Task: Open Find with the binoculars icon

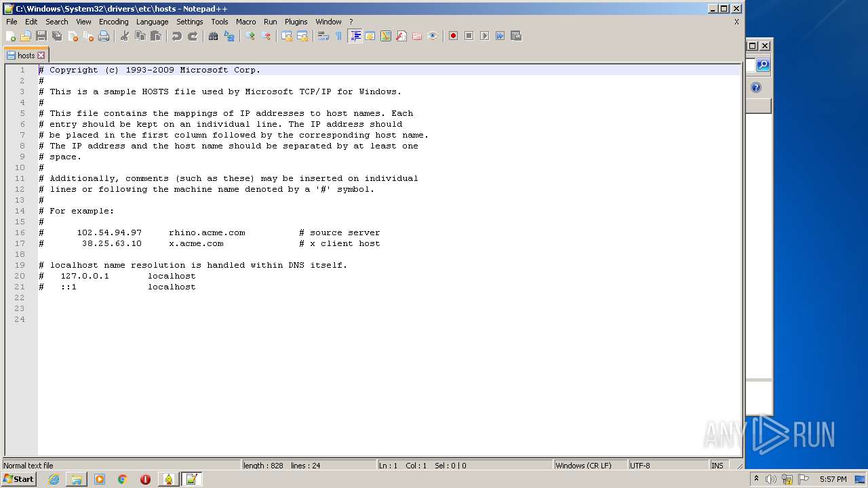Action: (214, 36)
